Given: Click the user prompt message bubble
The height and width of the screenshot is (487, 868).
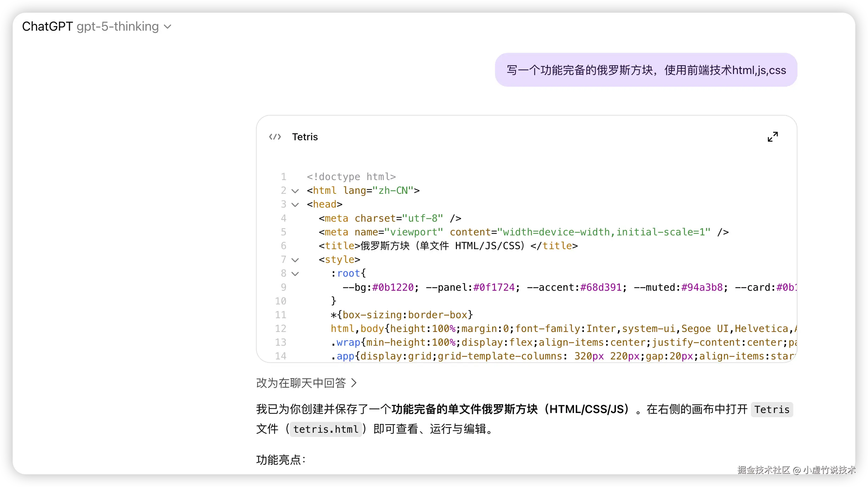Looking at the screenshot, I should pos(646,70).
